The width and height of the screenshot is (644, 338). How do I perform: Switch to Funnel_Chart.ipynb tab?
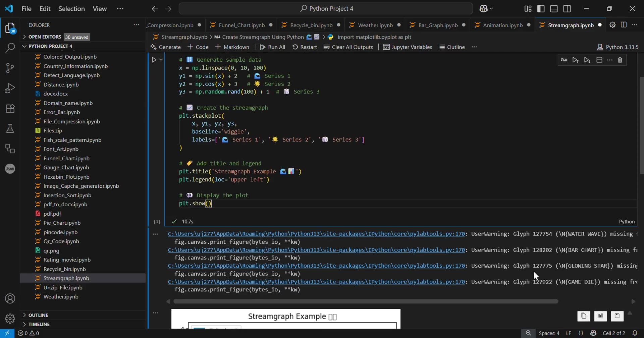[x=241, y=25]
